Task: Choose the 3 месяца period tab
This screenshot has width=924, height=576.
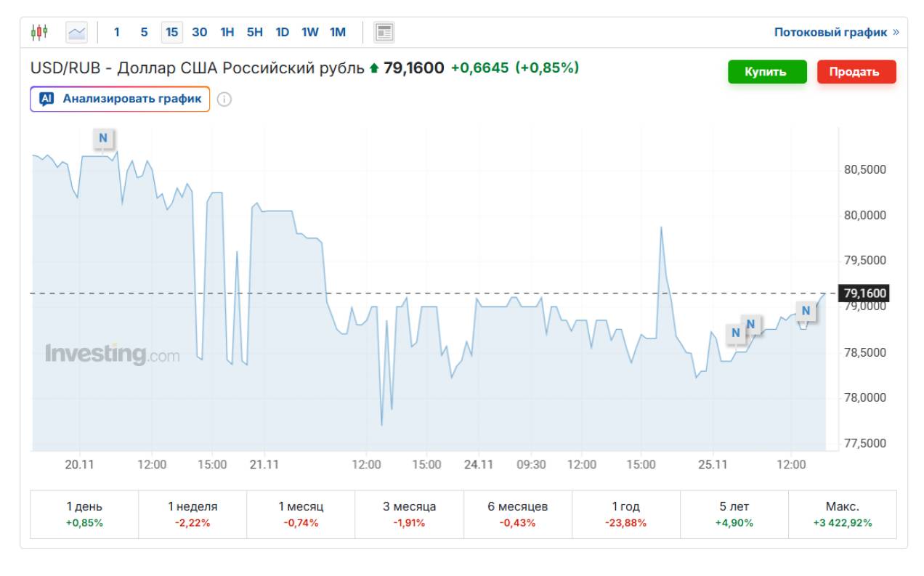Action: click(x=409, y=514)
